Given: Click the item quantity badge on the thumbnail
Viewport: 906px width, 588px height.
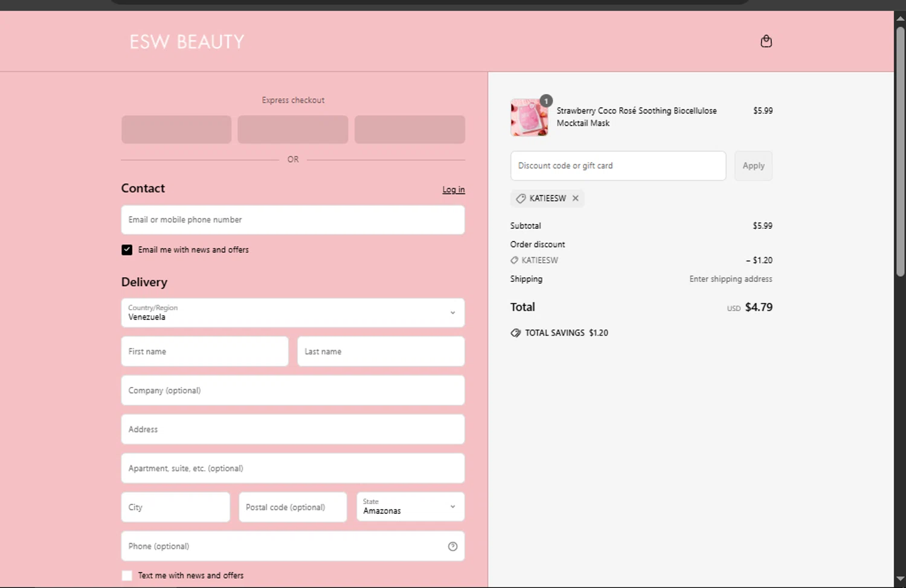Looking at the screenshot, I should tap(546, 101).
